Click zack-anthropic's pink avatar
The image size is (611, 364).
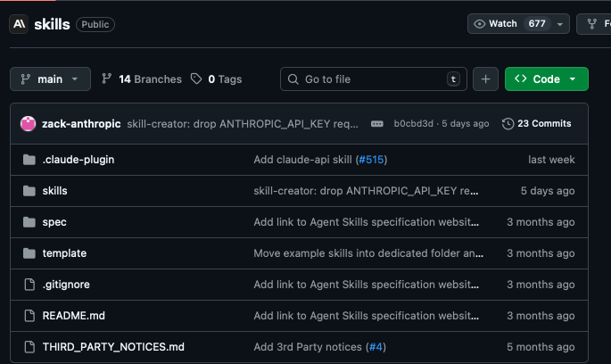(28, 123)
